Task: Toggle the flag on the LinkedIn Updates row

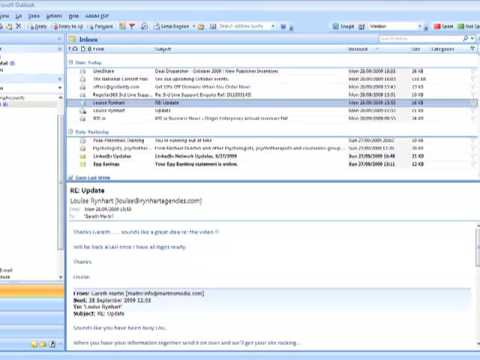Action: pos(473,156)
